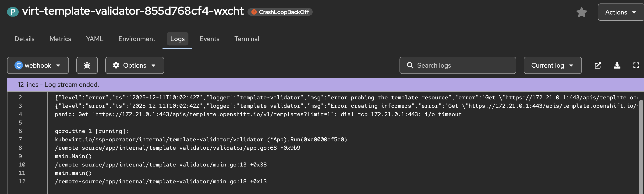Download the log file
Screen dimensions: 644x194
click(617, 66)
